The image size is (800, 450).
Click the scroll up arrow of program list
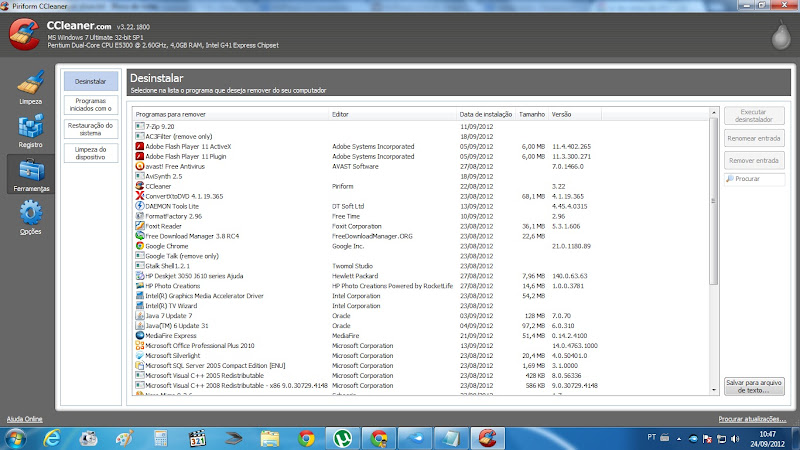click(x=714, y=113)
